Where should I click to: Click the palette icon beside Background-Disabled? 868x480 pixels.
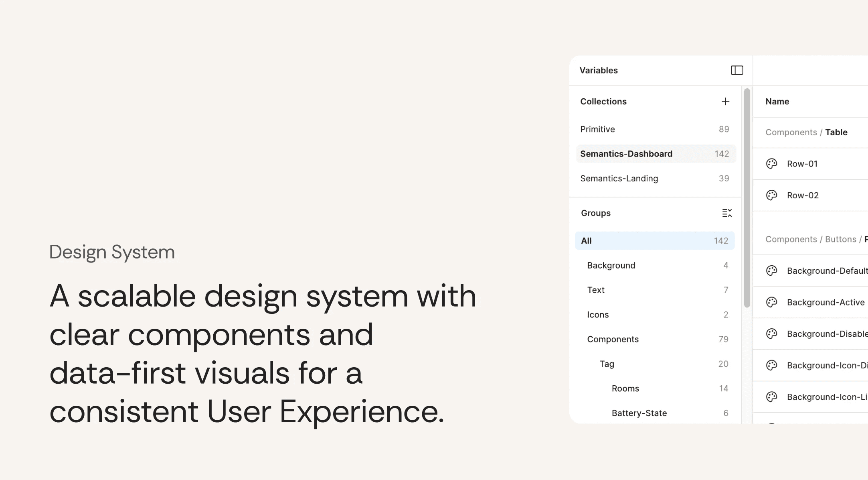(x=772, y=334)
